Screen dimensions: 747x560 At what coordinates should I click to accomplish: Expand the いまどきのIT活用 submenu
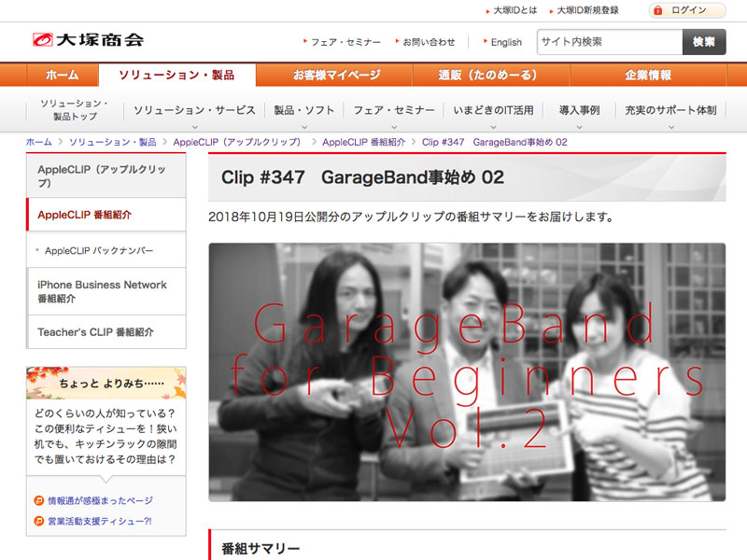click(493, 110)
